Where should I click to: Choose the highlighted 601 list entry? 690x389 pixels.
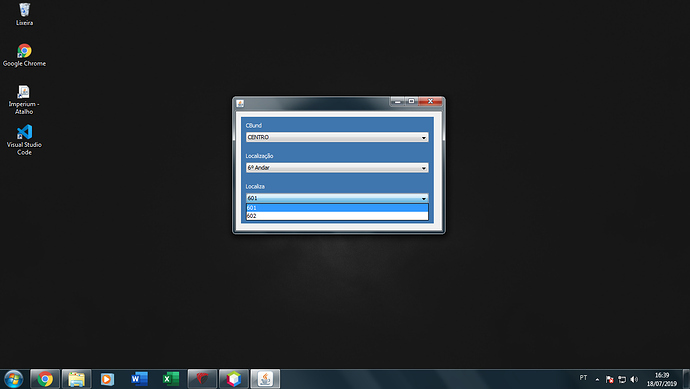(337, 208)
